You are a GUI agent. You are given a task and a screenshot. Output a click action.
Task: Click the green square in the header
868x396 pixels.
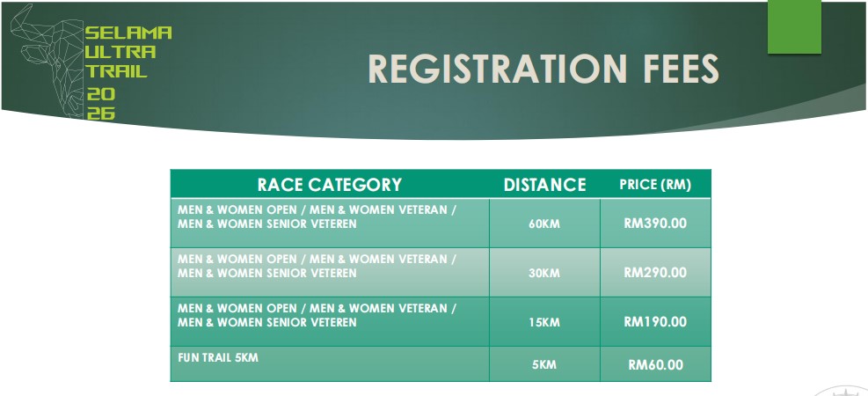[x=794, y=26]
